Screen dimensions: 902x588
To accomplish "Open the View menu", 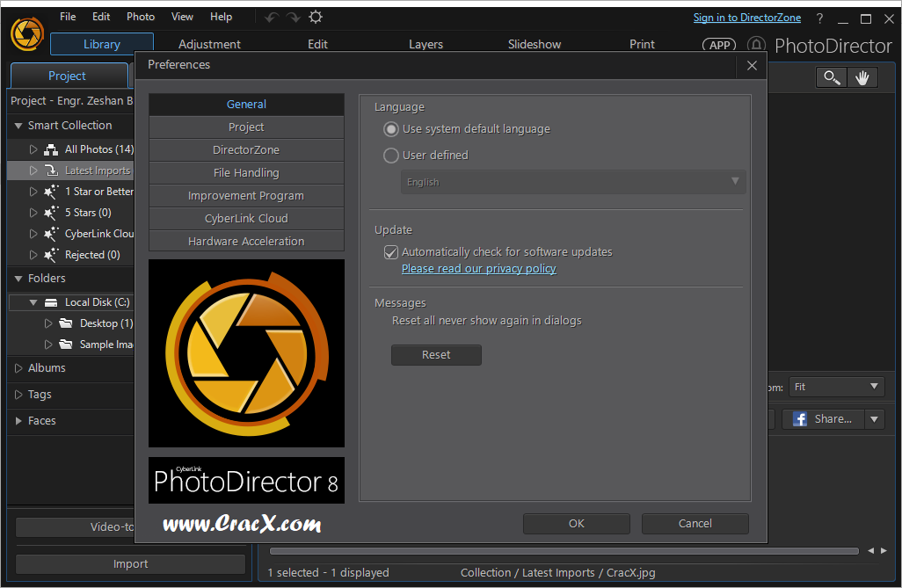I will [182, 17].
